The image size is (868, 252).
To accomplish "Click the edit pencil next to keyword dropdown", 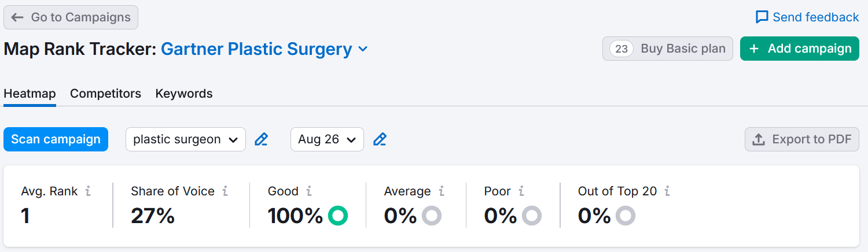I will coord(262,139).
